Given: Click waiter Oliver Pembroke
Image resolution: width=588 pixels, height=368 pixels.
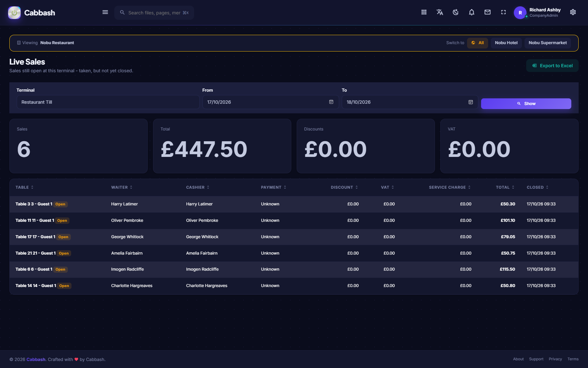Looking at the screenshot, I should 127,220.
